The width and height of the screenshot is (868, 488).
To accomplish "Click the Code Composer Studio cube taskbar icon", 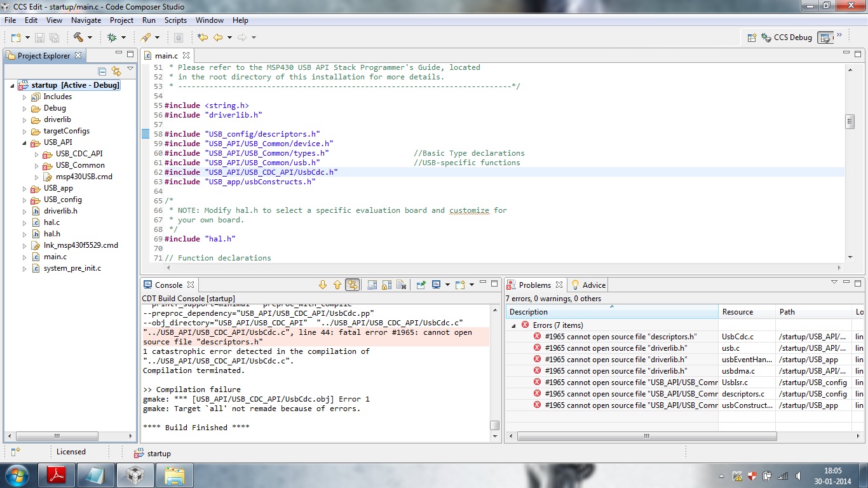I will 135,475.
